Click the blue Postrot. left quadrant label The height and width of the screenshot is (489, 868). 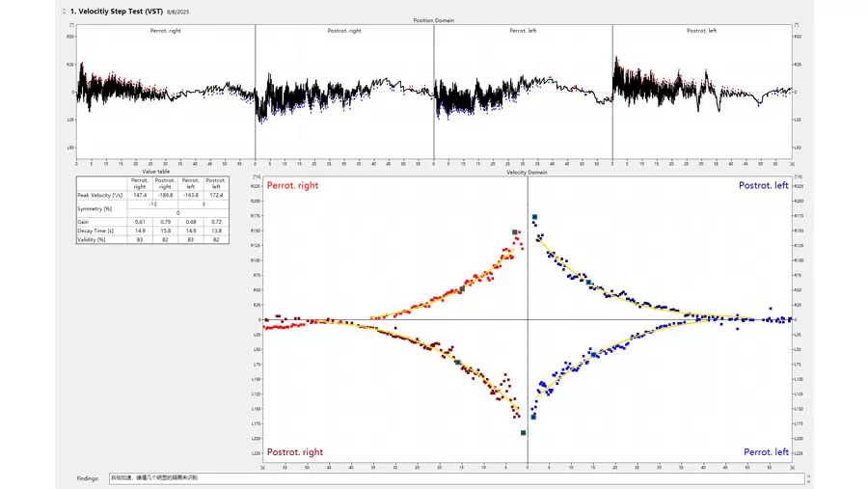(763, 185)
